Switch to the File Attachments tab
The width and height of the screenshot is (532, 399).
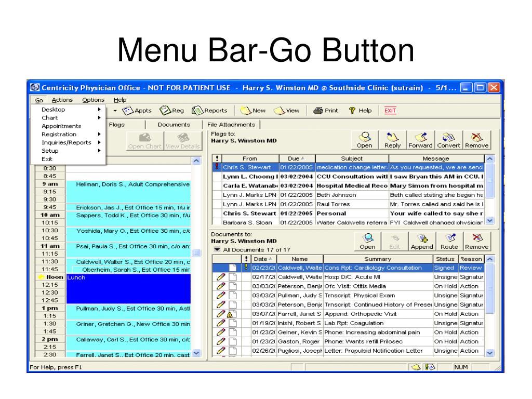[x=231, y=125]
